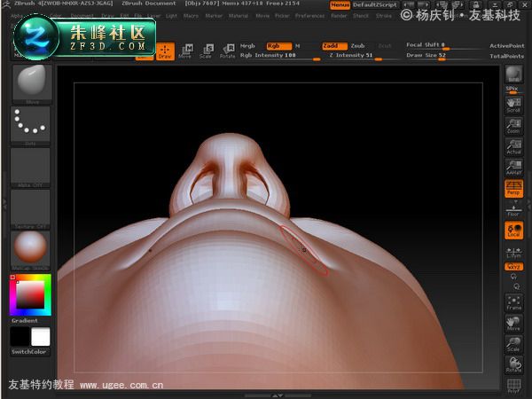Open the Preferences menu
The width and height of the screenshot is (532, 399).
pos(309,16)
